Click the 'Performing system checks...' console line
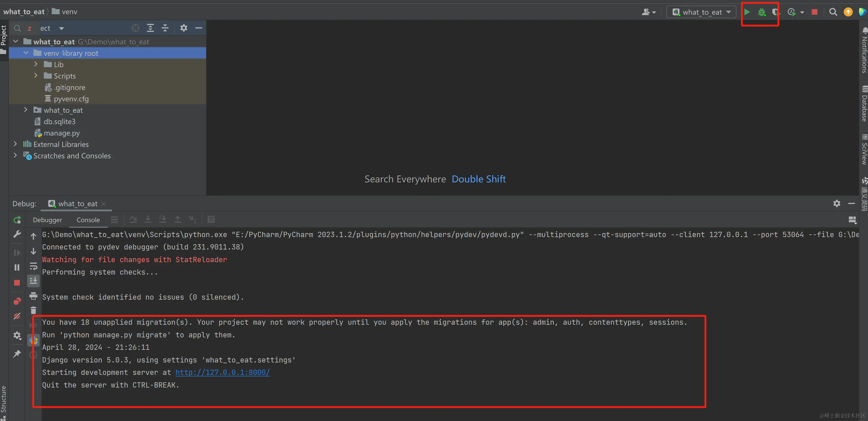Screen dimensions: 868x421 [x=100, y=272]
